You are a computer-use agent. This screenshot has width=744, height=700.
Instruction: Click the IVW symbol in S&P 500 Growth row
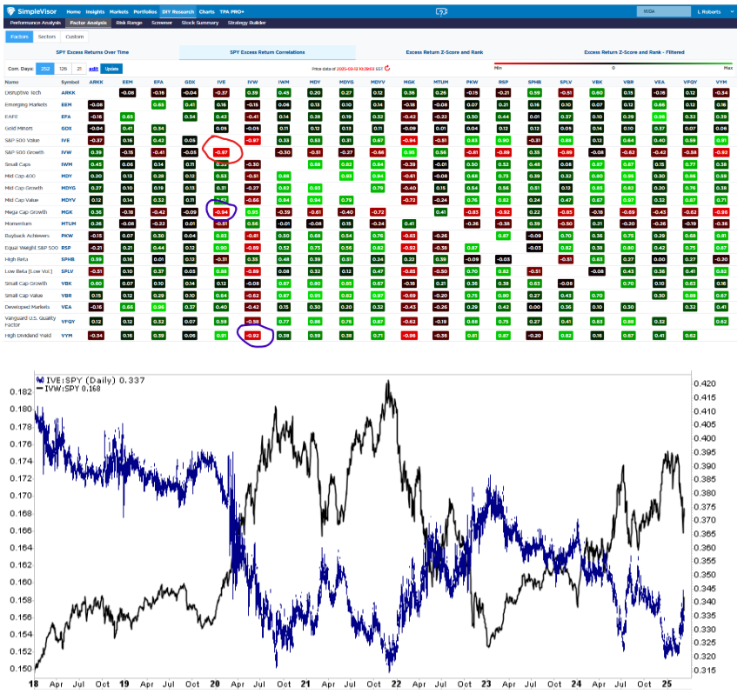(x=66, y=152)
